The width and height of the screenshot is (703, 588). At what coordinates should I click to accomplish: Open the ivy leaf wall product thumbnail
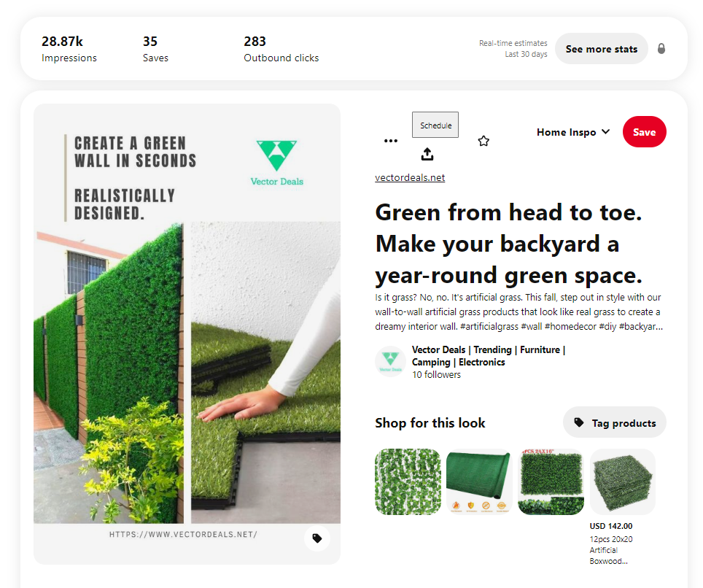(x=408, y=481)
